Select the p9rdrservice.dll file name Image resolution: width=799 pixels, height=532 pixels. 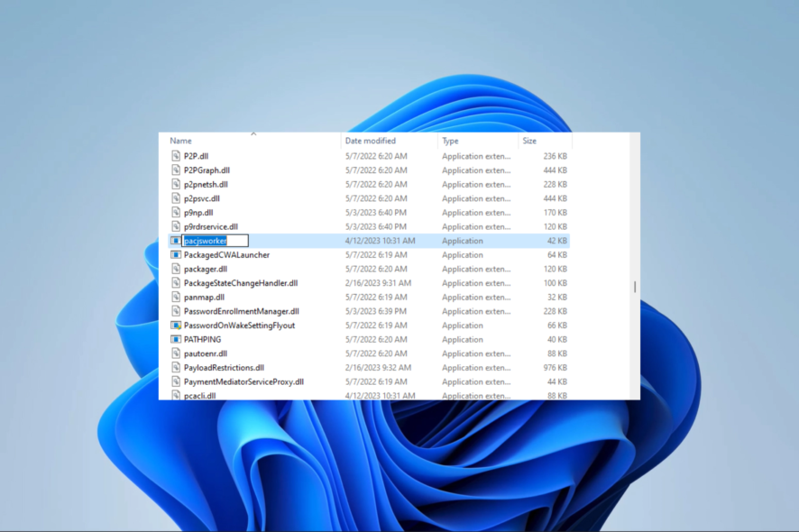click(x=211, y=226)
